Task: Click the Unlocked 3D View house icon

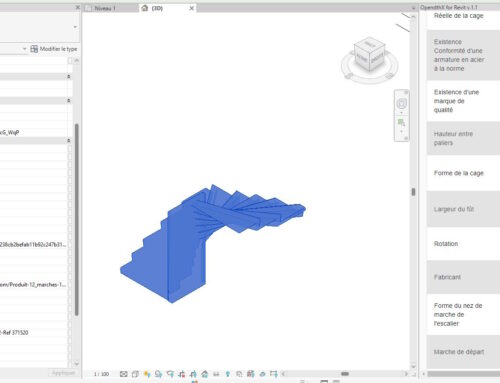Action: point(205,374)
